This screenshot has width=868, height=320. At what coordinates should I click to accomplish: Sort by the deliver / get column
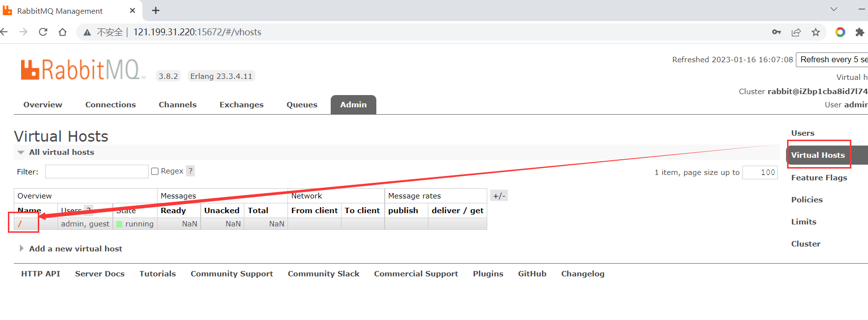[x=458, y=210]
